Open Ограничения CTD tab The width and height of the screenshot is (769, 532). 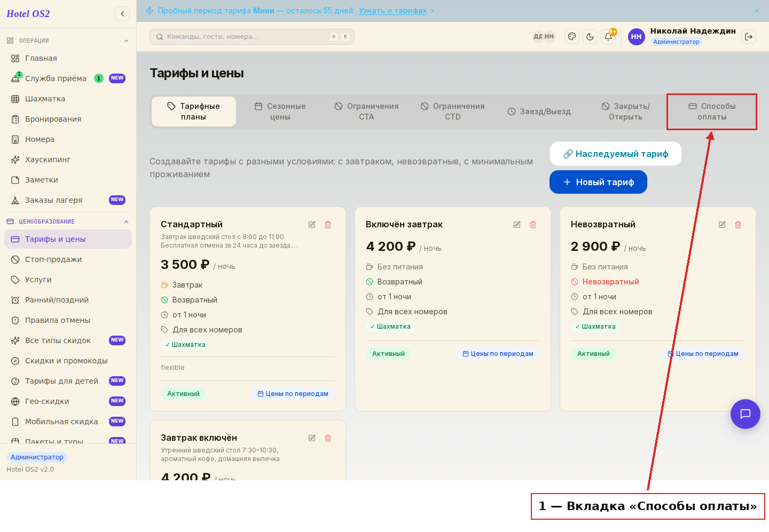pyautogui.click(x=452, y=112)
